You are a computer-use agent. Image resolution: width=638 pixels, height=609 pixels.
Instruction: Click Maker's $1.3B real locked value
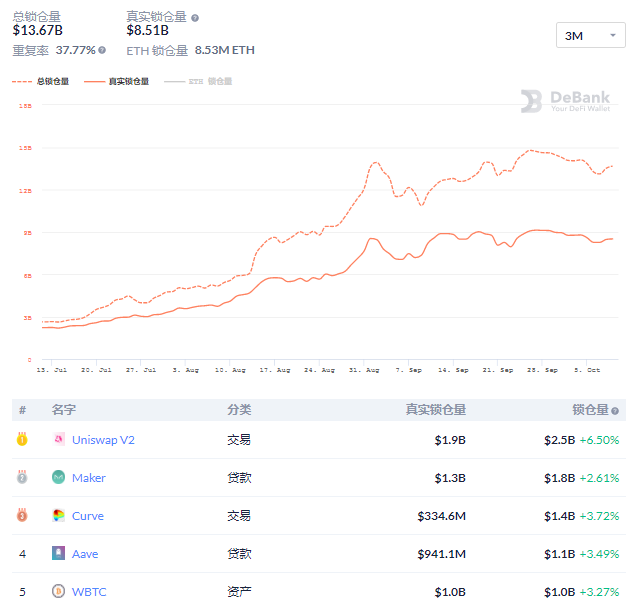[450, 478]
